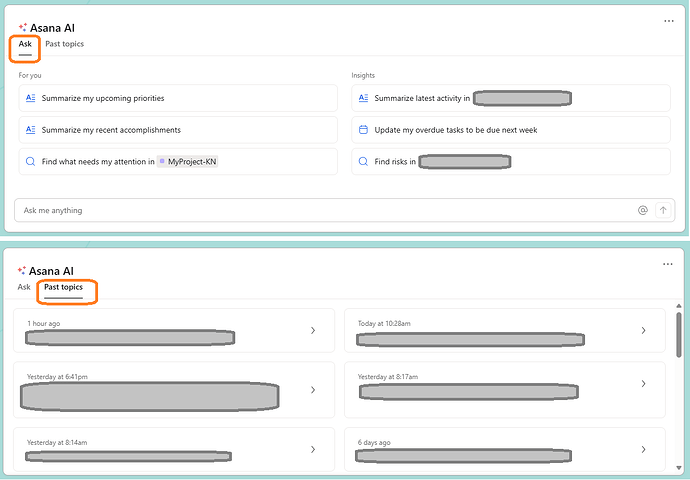The height and width of the screenshot is (480, 690).
Task: Click the Today at 10:28am timestamp text
Action: pos(384,323)
